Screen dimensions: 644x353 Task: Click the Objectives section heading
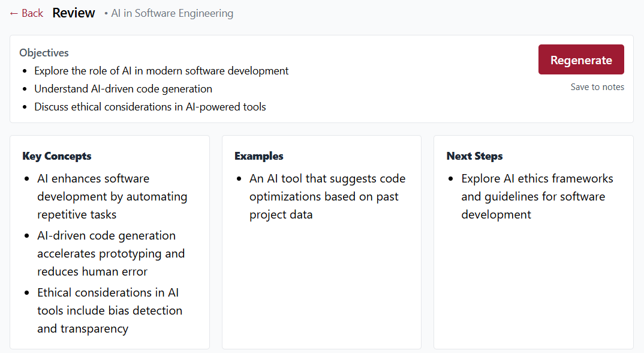pos(44,53)
